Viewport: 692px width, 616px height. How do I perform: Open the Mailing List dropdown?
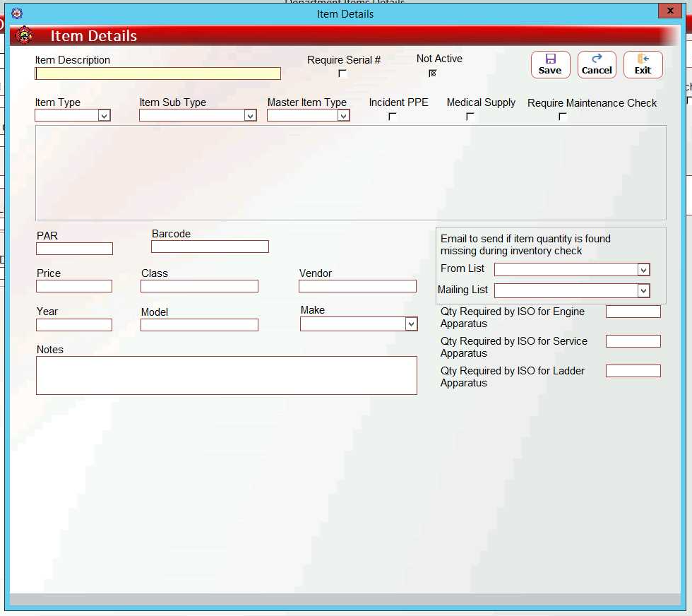(643, 290)
